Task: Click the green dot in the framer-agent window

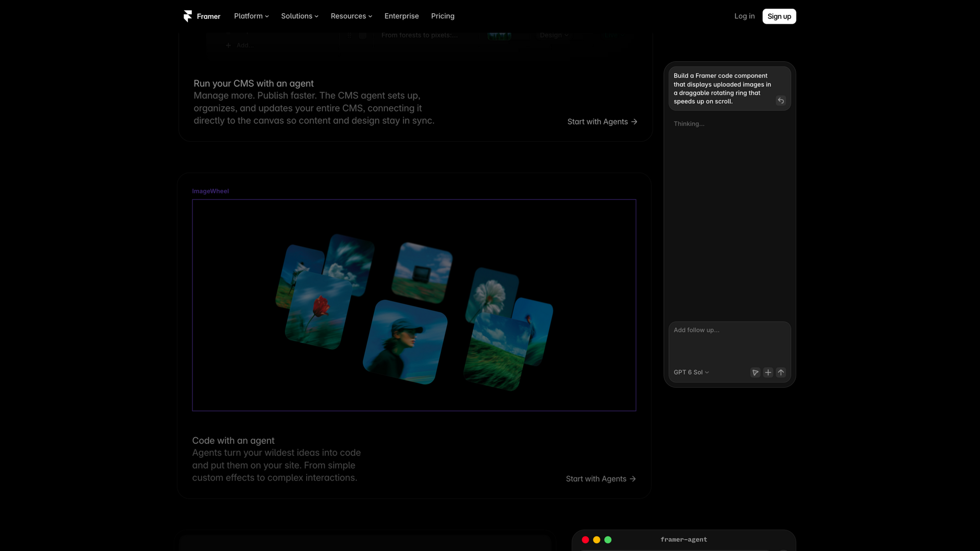Action: [x=608, y=540]
